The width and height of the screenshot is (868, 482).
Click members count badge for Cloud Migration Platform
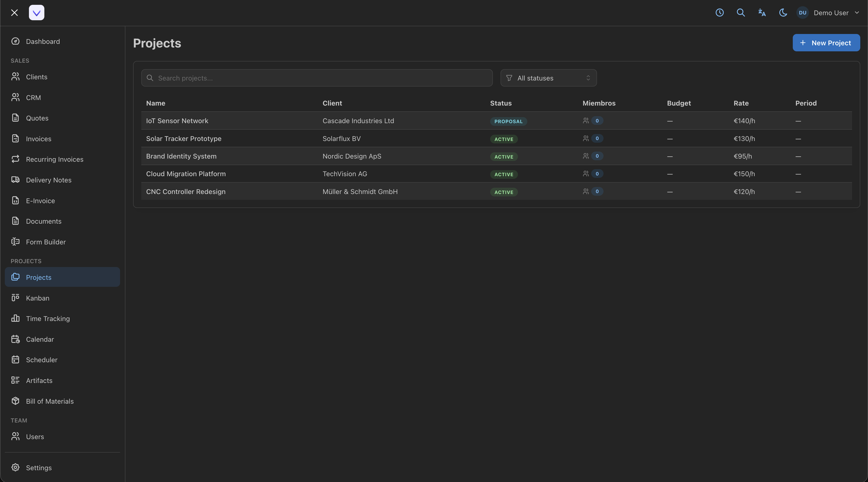click(597, 174)
